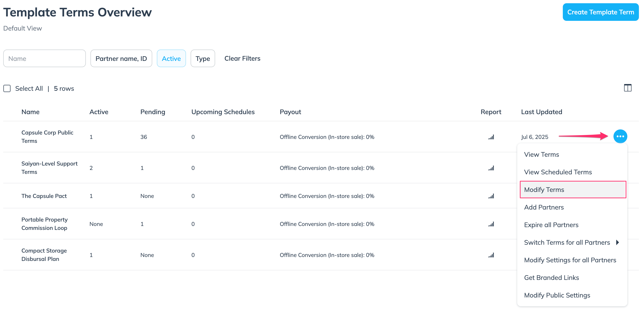Open the Partner name, ID filter
The image size is (644, 313).
click(121, 58)
